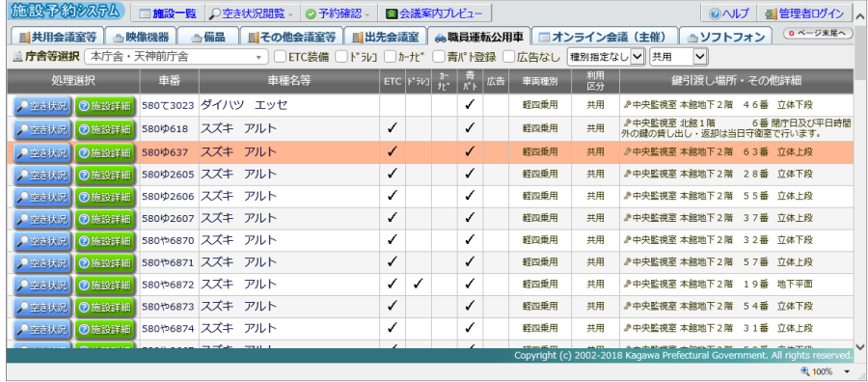
Task: Switch to 出先会議室 tab
Action: point(385,37)
